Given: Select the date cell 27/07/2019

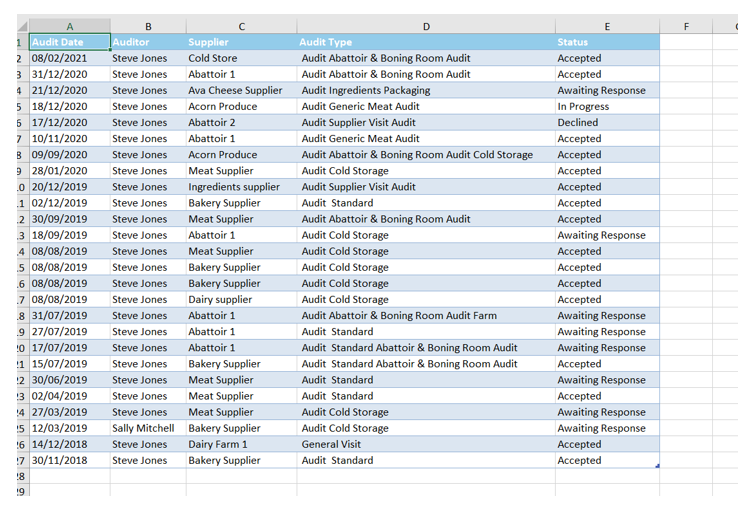Looking at the screenshot, I should [70, 331].
